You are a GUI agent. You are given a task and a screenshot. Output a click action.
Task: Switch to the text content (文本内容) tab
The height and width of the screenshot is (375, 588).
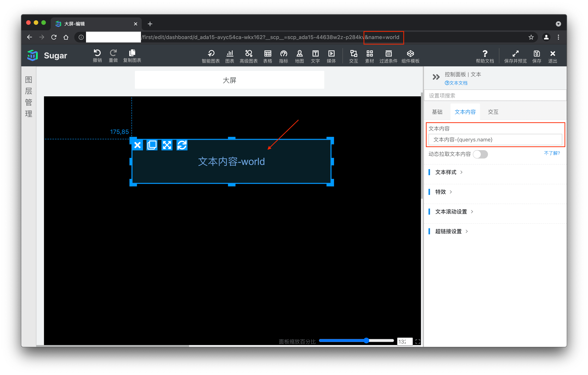465,112
